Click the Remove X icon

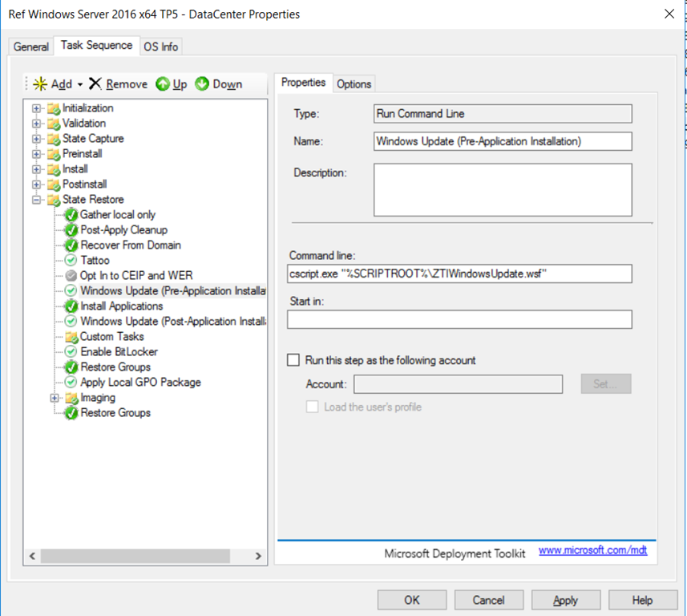95,84
